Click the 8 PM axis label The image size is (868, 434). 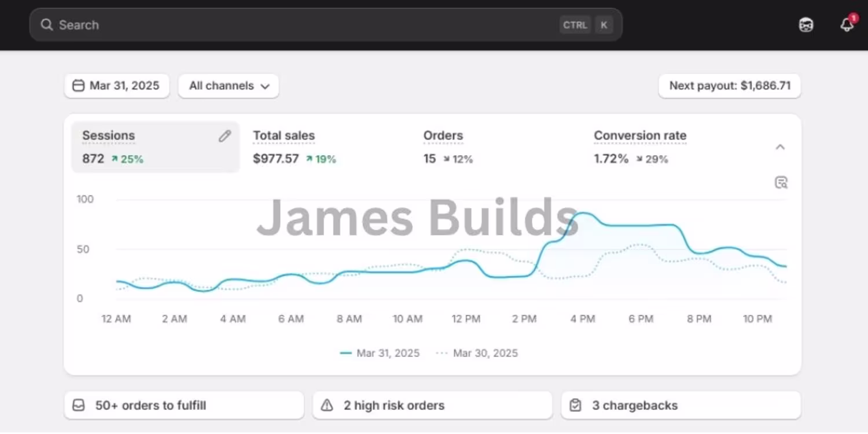click(x=699, y=319)
